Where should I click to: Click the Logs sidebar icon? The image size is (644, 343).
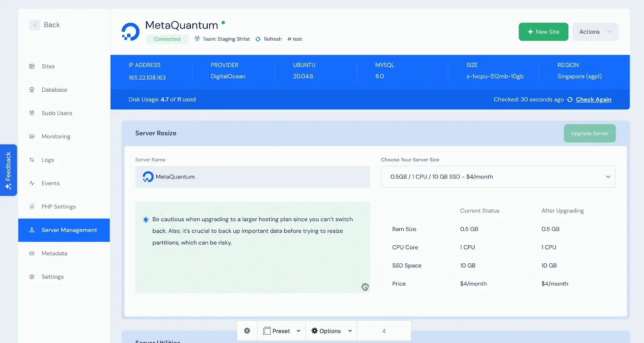pyautogui.click(x=32, y=160)
